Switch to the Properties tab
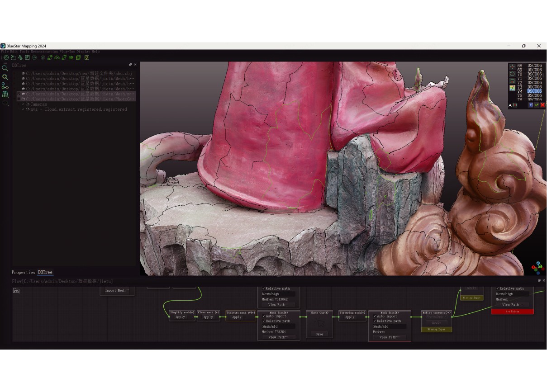 pyautogui.click(x=24, y=272)
